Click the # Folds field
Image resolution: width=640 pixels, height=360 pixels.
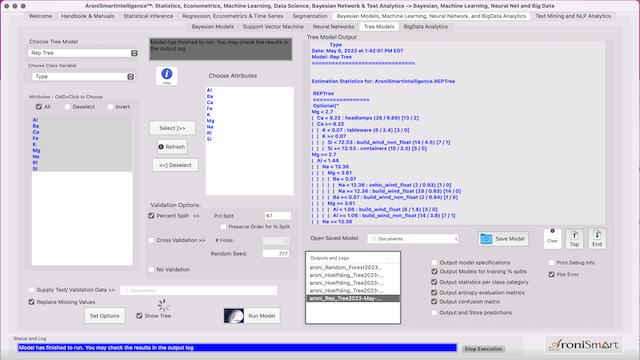pos(276,241)
